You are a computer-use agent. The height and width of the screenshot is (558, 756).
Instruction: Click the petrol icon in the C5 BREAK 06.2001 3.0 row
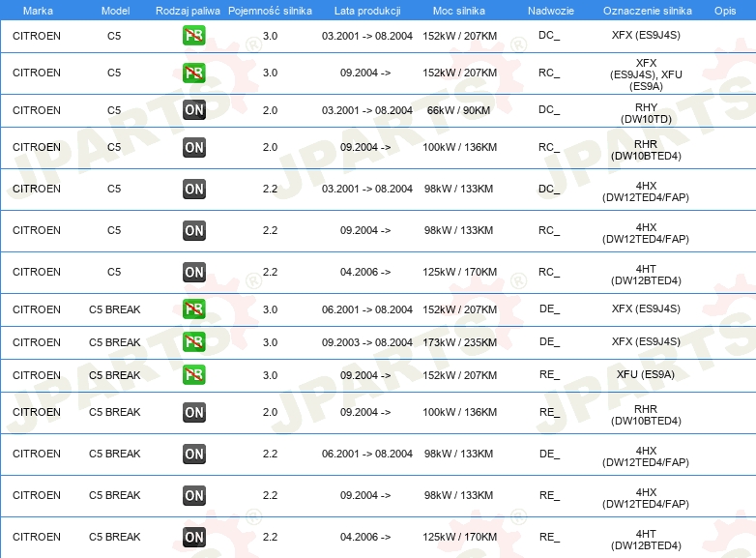(193, 309)
